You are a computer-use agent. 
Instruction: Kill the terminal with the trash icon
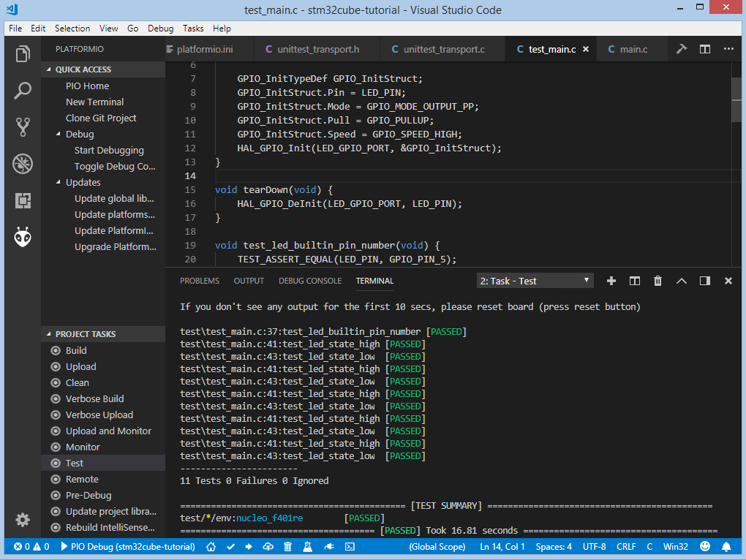[x=658, y=280]
